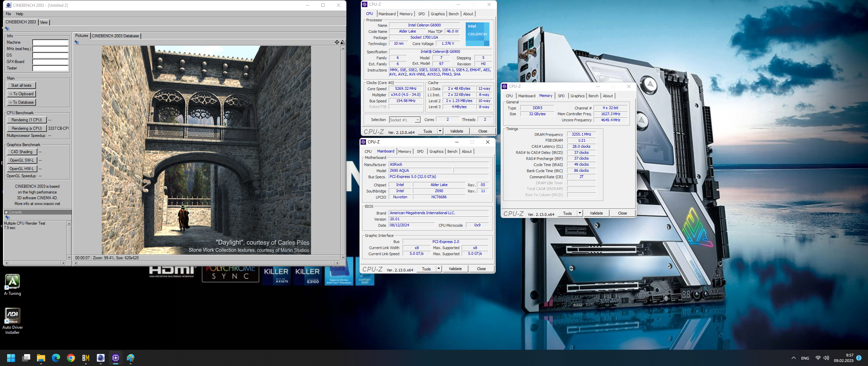
Task: Run the C4D Shading benchmark
Action: coord(22,152)
